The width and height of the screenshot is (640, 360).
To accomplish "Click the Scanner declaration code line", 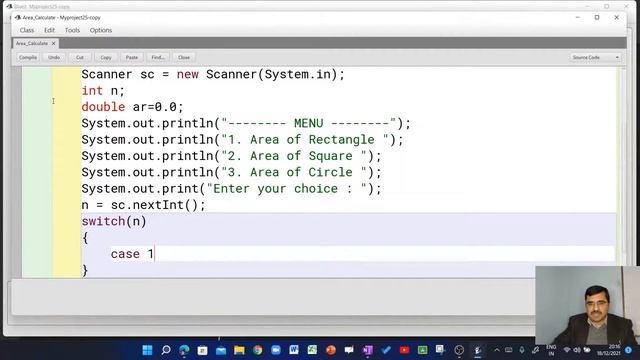I will click(x=213, y=74).
